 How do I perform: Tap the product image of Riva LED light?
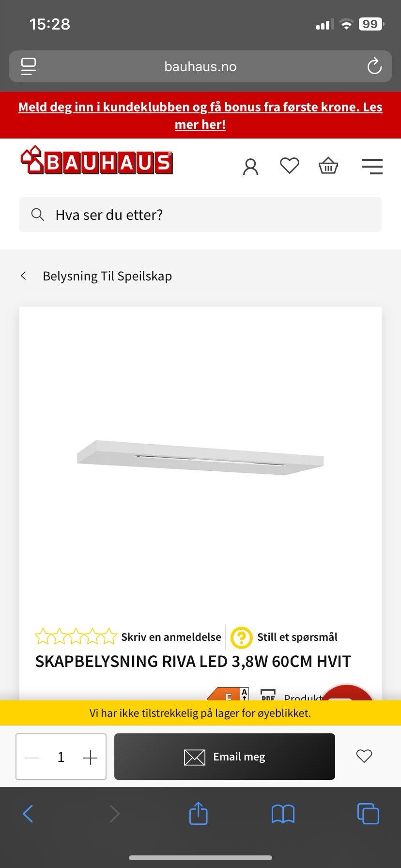[200, 458]
